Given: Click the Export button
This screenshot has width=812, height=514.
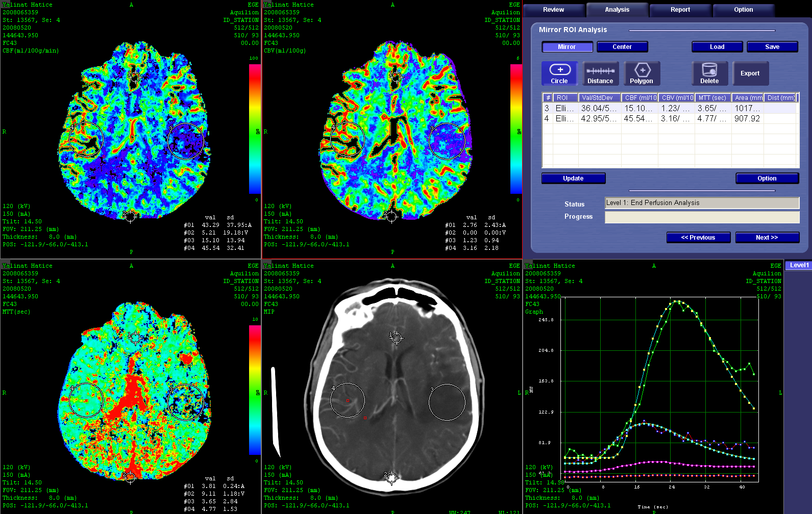Looking at the screenshot, I should point(750,73).
